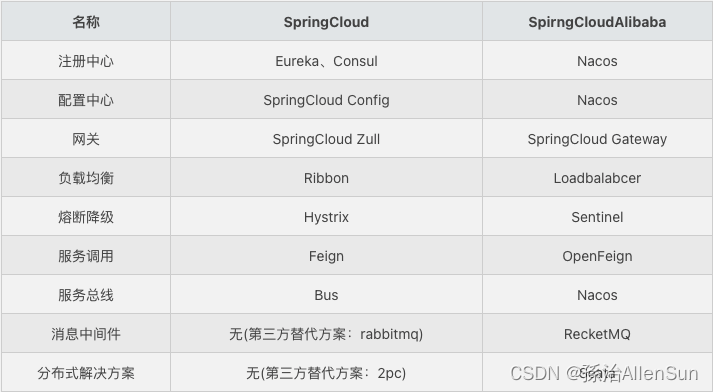
Task: Select the Eureka、Consul cell
Action: point(326,61)
